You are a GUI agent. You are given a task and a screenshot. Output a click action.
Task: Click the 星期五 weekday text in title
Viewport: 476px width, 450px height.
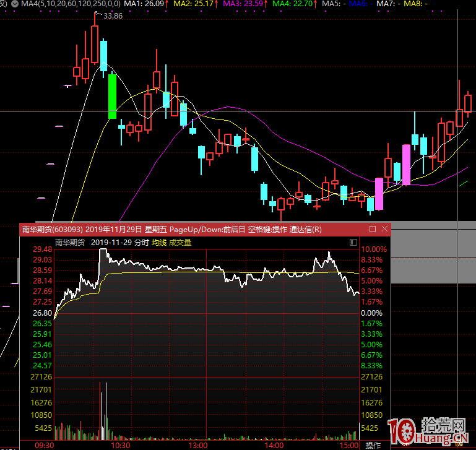click(156, 229)
